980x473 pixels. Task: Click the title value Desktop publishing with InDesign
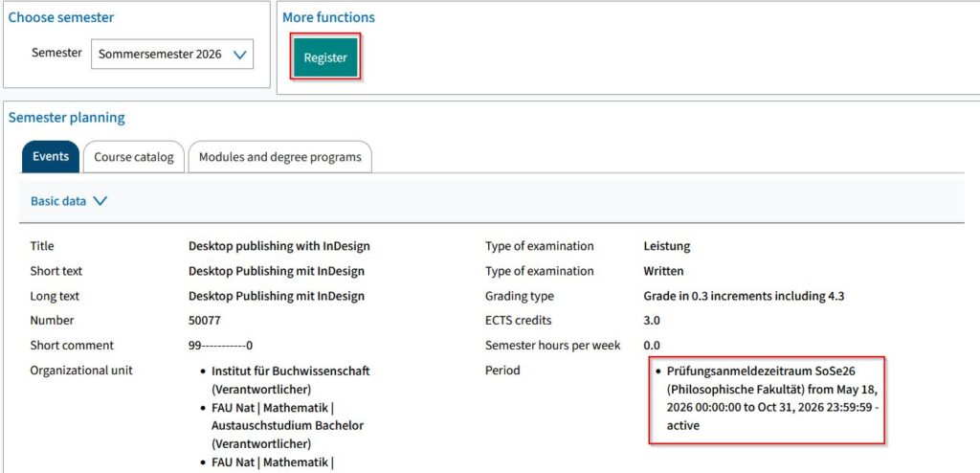(278, 246)
